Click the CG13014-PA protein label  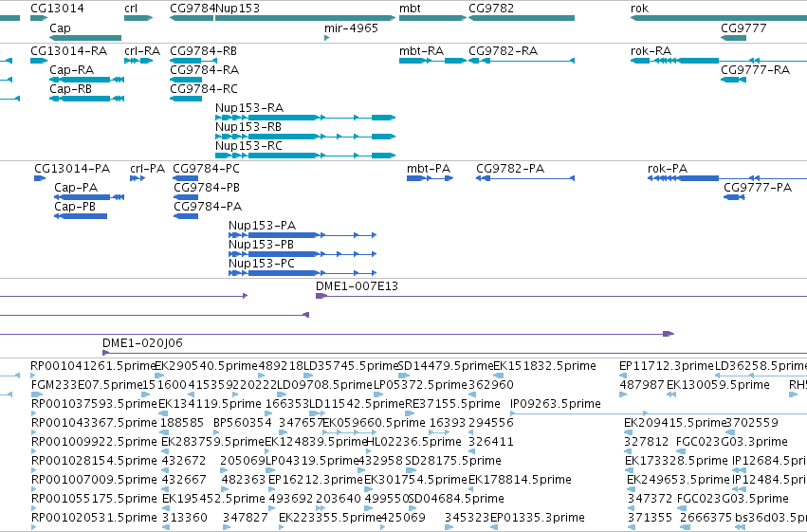click(72, 169)
